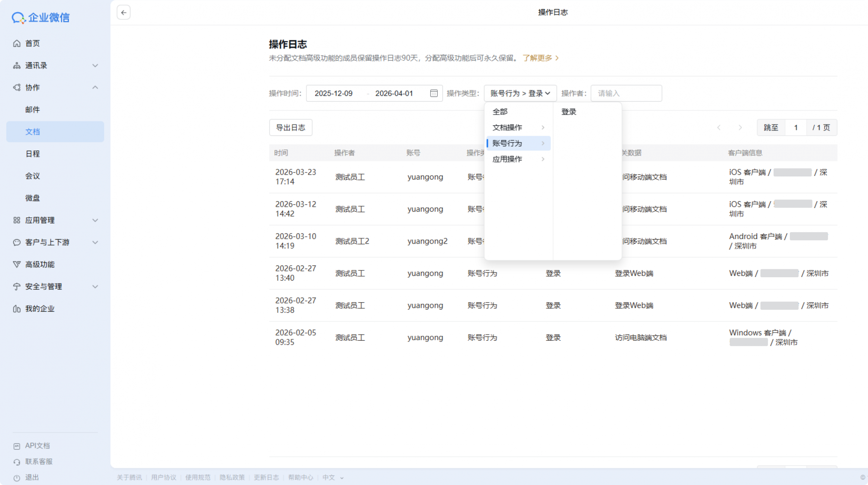Open the 关于腾讯 footer link
The image size is (868, 485).
[129, 478]
